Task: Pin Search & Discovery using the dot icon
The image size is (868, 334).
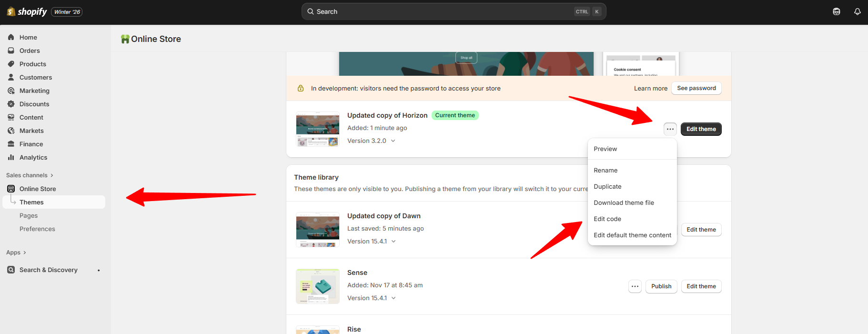Action: pyautogui.click(x=99, y=270)
